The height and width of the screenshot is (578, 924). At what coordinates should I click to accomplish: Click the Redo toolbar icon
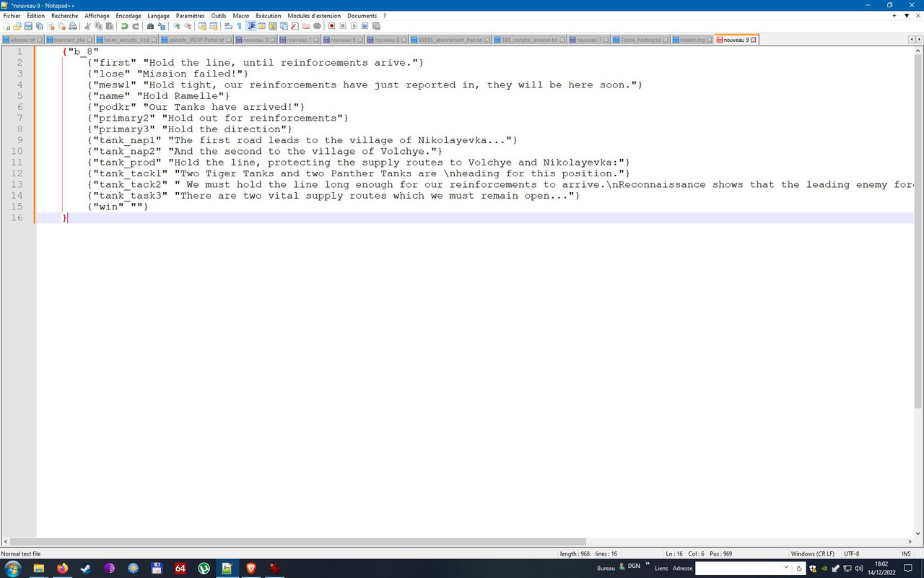tap(135, 26)
